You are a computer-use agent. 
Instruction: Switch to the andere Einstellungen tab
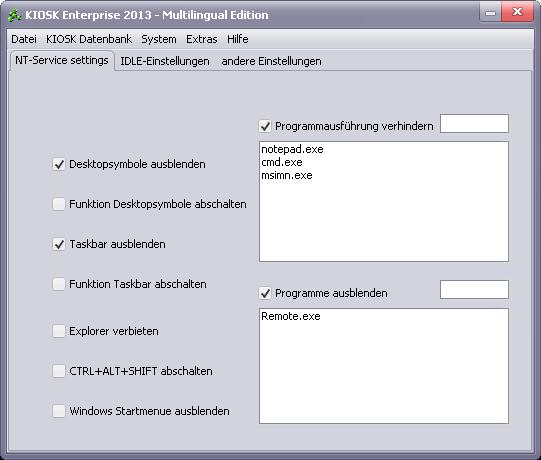(271, 61)
